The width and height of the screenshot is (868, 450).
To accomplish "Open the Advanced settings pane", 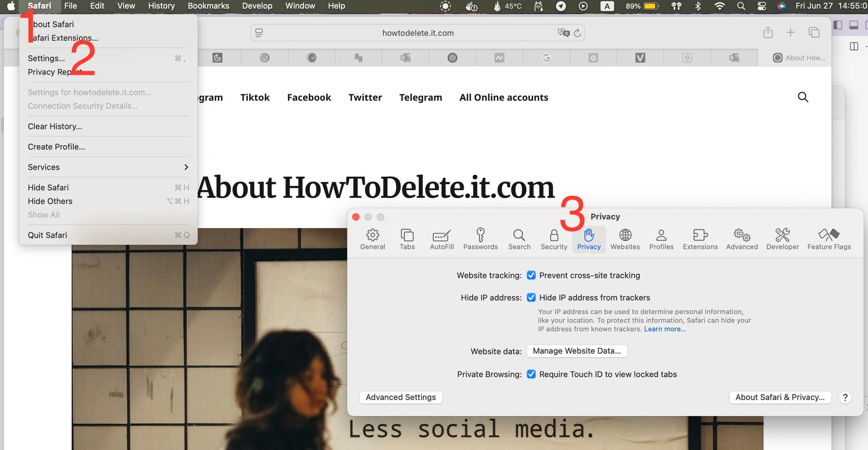I will pos(742,239).
